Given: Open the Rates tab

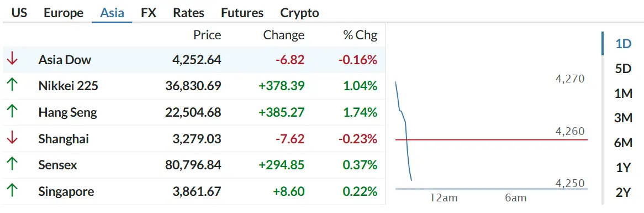Looking at the screenshot, I should [188, 13].
